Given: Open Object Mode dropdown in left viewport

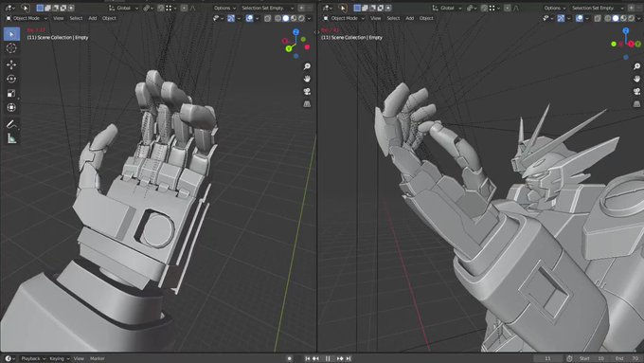Looking at the screenshot, I should pos(27,19).
